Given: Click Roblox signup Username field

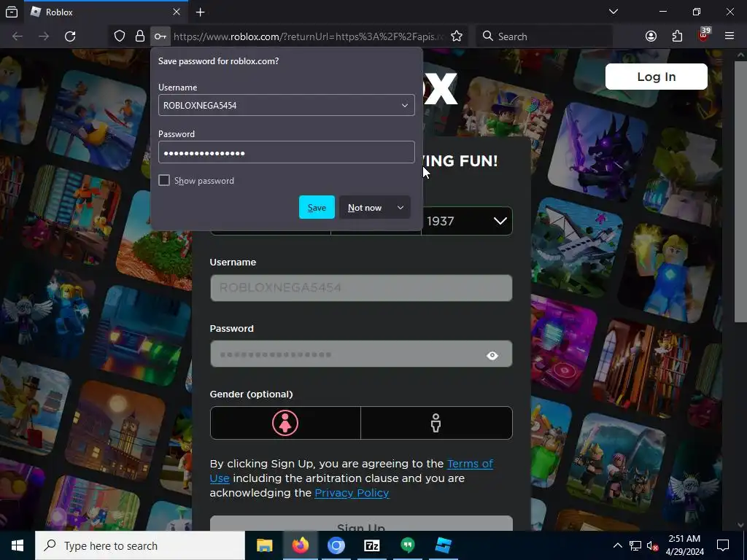Looking at the screenshot, I should [x=361, y=287].
